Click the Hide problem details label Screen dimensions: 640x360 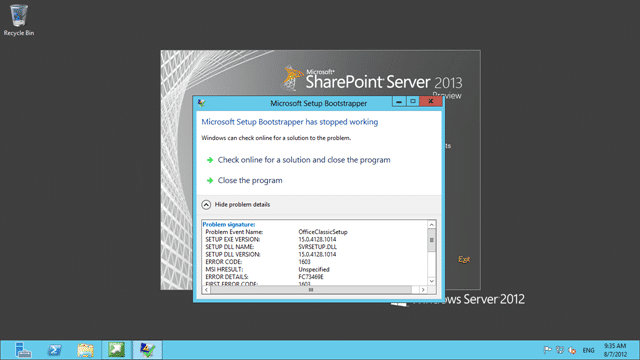[242, 204]
